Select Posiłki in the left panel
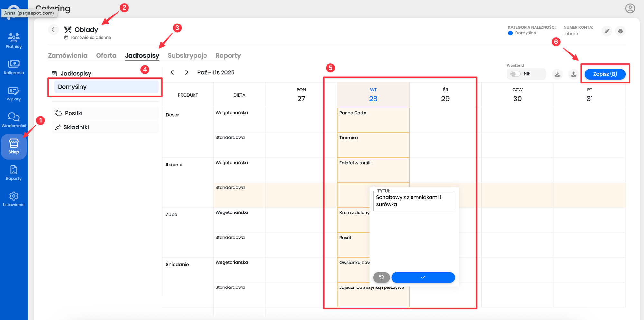This screenshot has width=644, height=320. [x=74, y=113]
